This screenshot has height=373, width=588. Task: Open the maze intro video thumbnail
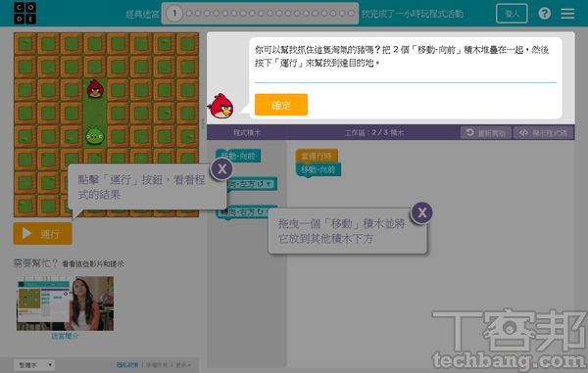click(x=65, y=303)
